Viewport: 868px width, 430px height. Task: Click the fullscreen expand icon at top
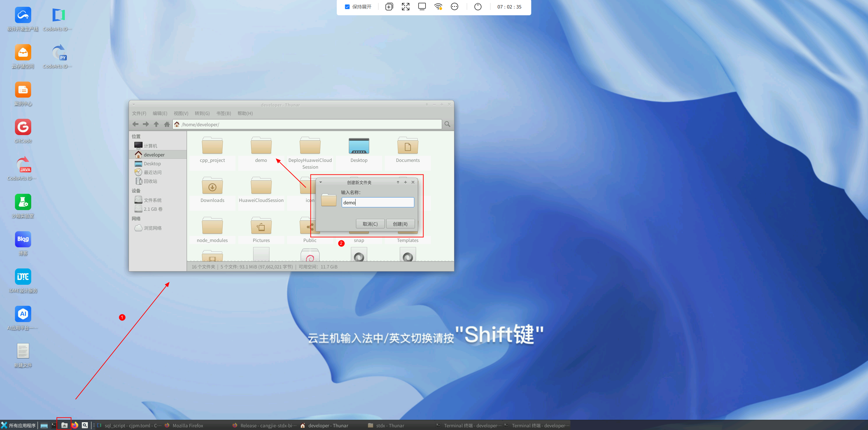pyautogui.click(x=405, y=7)
